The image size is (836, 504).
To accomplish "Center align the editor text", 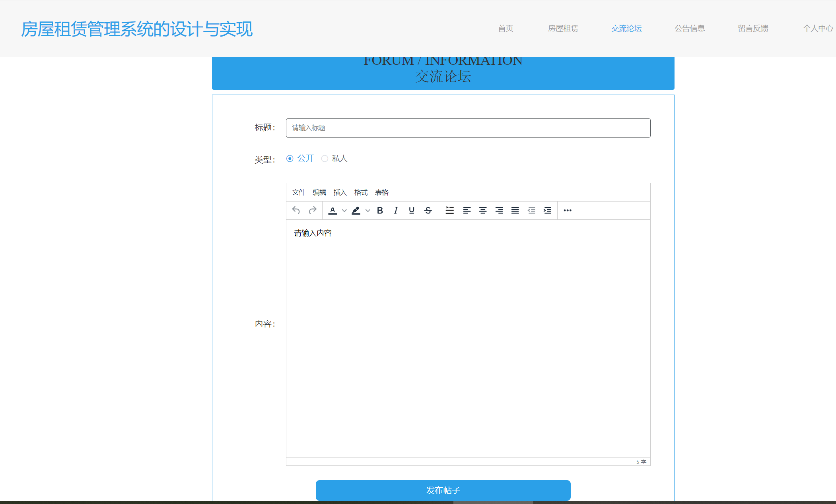I will pos(483,210).
